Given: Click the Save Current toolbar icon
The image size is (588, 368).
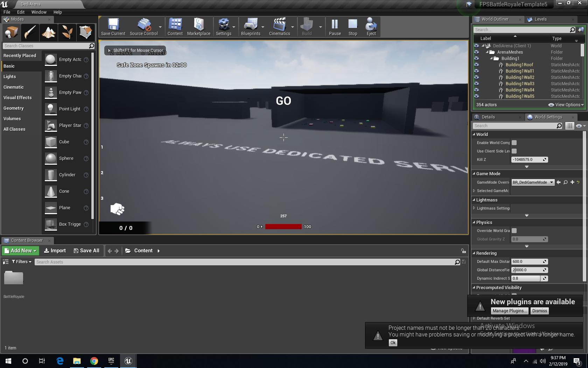Looking at the screenshot, I should 113,27.
